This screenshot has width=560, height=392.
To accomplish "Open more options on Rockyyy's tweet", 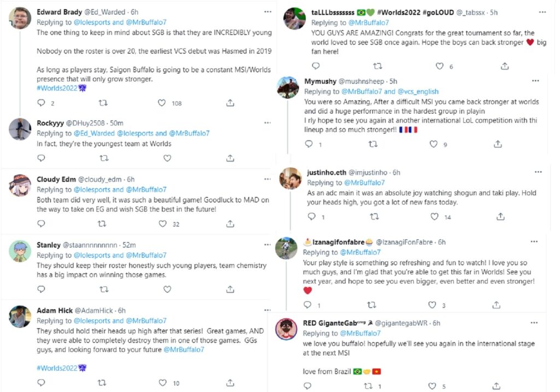I will (x=267, y=123).
